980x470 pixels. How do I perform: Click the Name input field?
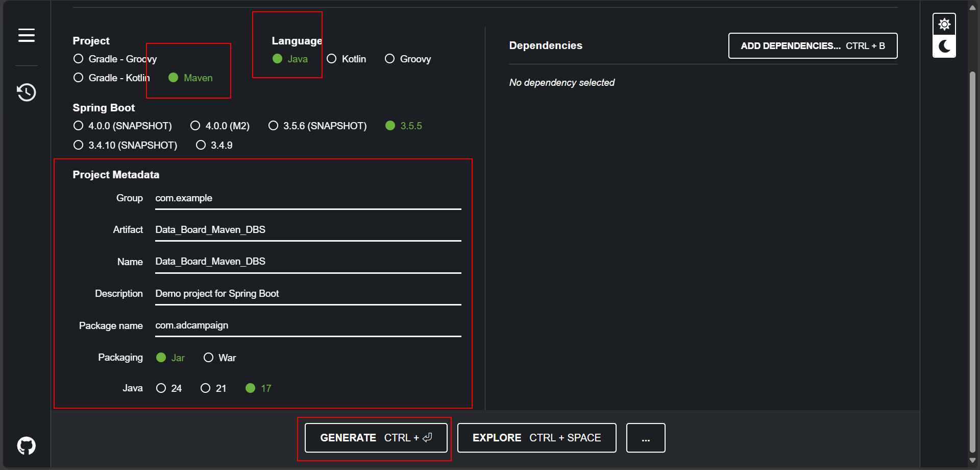(x=308, y=262)
